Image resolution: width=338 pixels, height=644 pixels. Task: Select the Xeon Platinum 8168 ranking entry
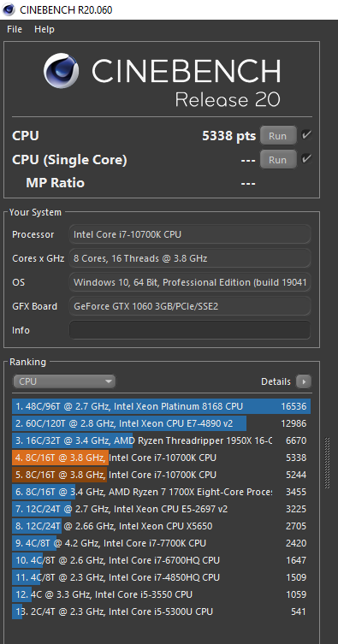pos(161,406)
